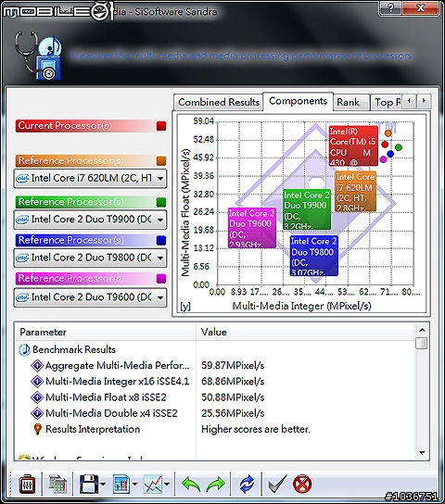Click the blue Core 2 Duo T9800 chart label
The image size is (445, 504).
[x=313, y=256]
